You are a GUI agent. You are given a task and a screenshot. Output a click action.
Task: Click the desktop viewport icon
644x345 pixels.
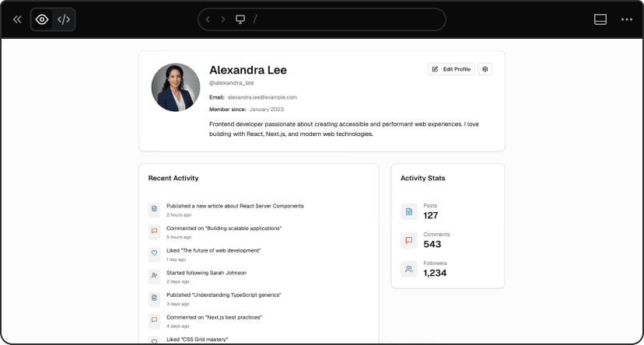pos(240,19)
